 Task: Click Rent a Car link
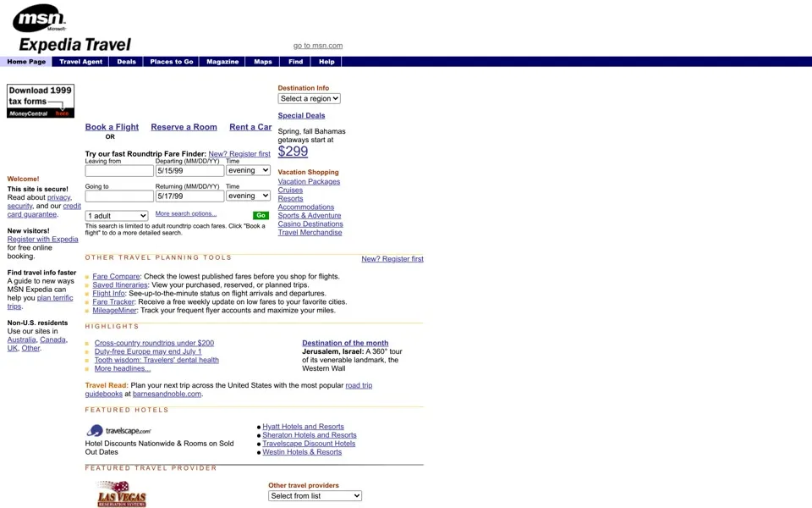click(x=250, y=127)
